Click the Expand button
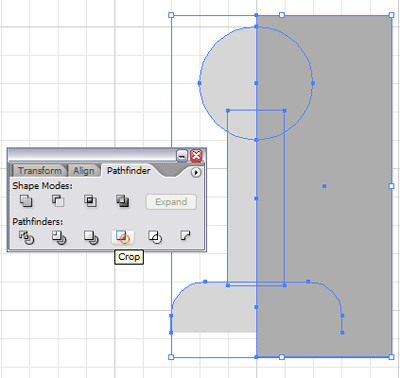Image resolution: width=400 pixels, height=378 pixels. pos(171,202)
